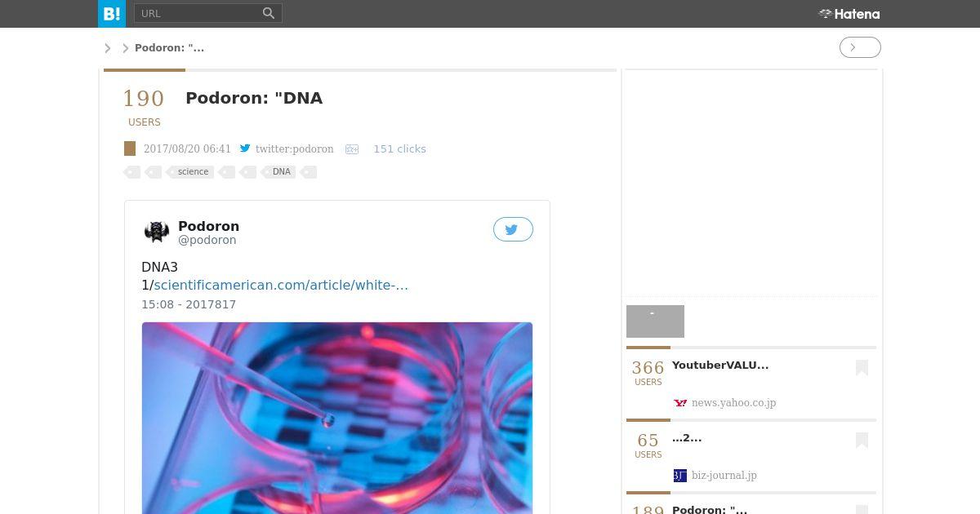
Task: Click the rounded arrow button at top right
Action: 860,47
